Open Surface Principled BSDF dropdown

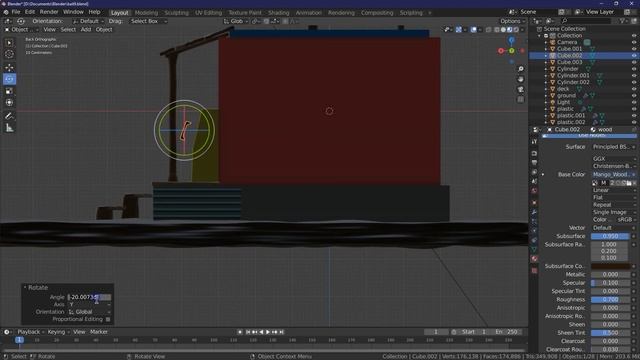(x=613, y=147)
